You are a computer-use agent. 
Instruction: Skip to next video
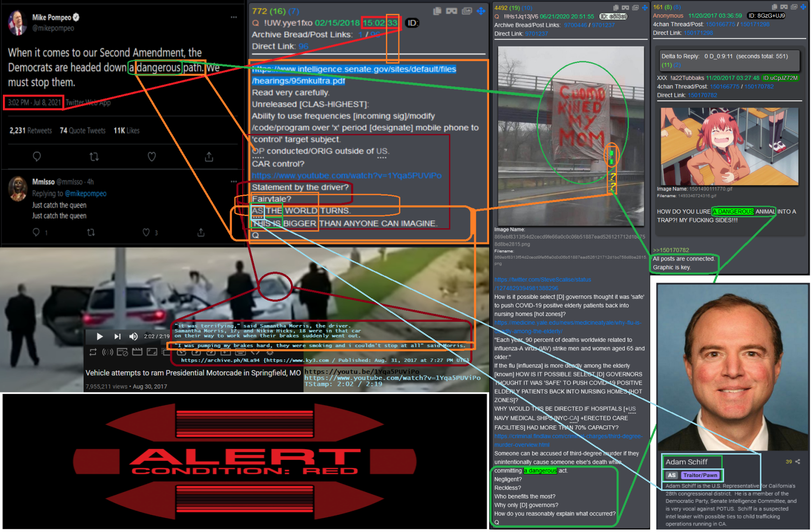click(117, 337)
